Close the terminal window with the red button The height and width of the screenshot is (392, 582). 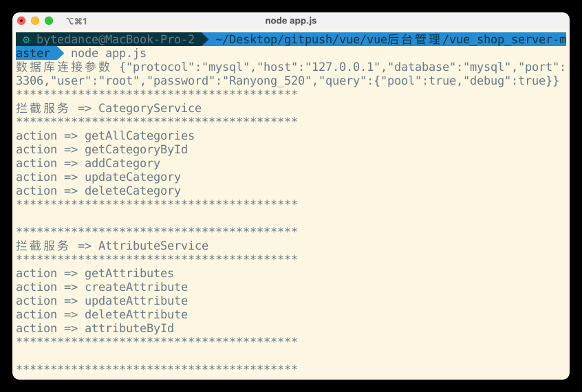pos(21,21)
